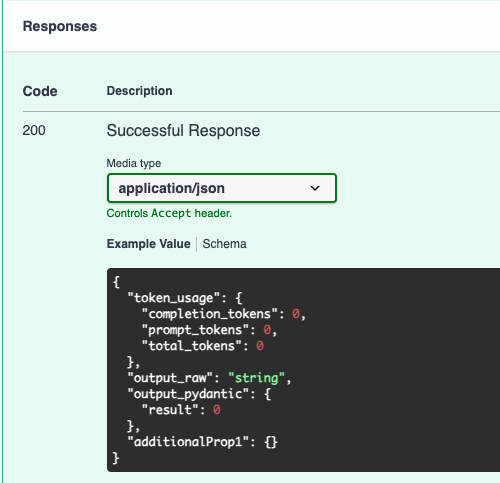Click the chevron arrow in media type selector
The width and height of the screenshot is (500, 483).
[x=315, y=188]
